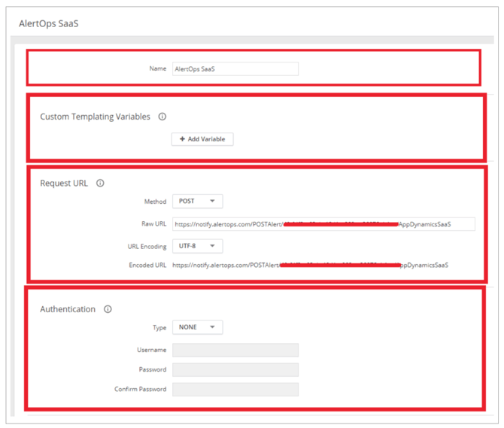Click the Username label
Image resolution: width=504 pixels, height=428 pixels.
coord(152,350)
